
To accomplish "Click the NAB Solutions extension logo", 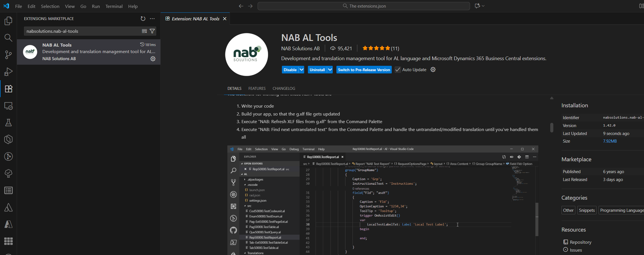I will click(x=247, y=55).
